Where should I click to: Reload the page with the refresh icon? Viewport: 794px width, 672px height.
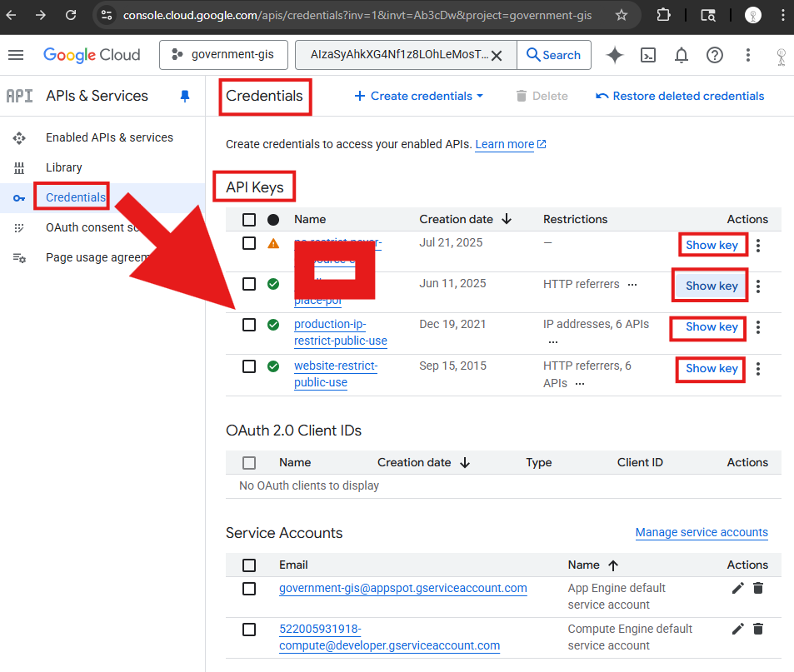click(71, 15)
